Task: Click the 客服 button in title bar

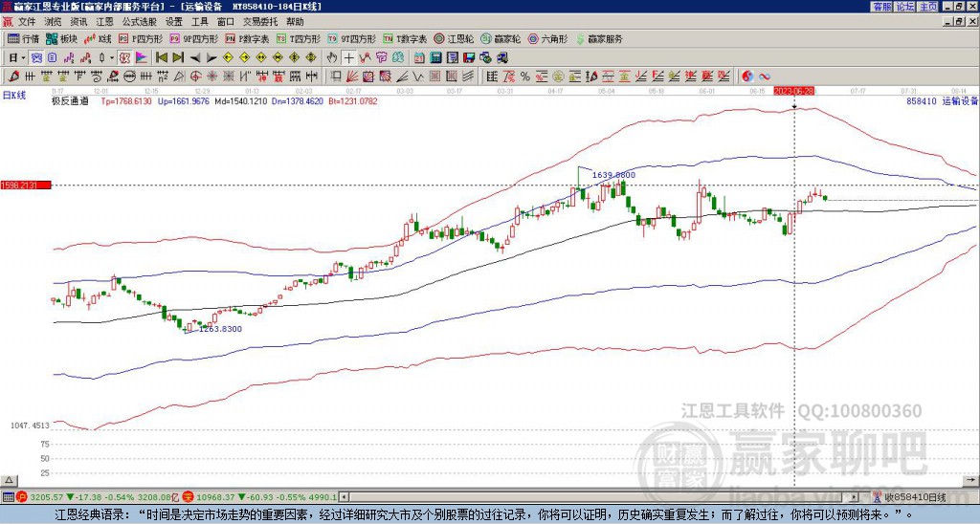Action: 882,7
